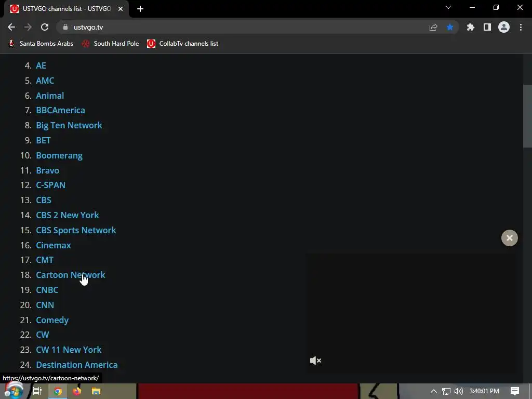532x399 pixels.
Task: Open the CW 11 New York link
Action: tap(69, 350)
